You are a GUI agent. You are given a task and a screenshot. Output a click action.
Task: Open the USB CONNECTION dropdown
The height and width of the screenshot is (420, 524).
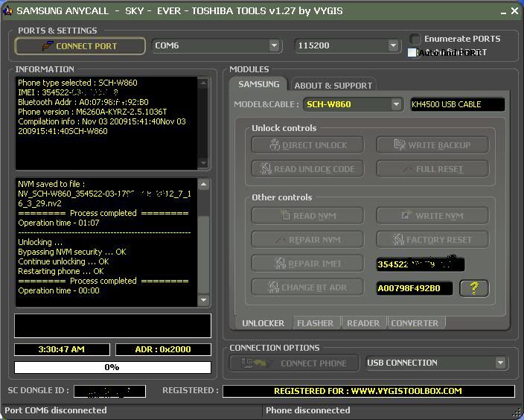tap(500, 363)
